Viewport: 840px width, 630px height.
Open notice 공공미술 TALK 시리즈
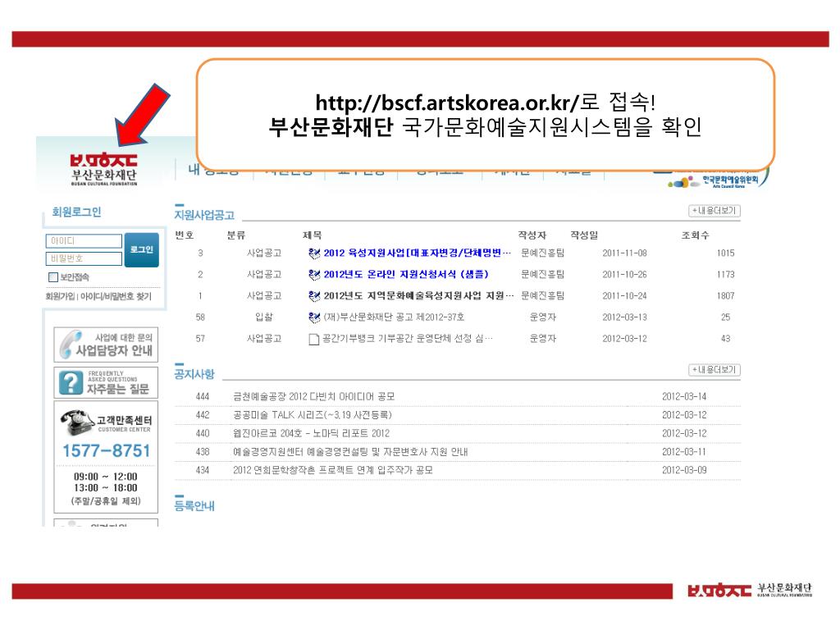313,414
